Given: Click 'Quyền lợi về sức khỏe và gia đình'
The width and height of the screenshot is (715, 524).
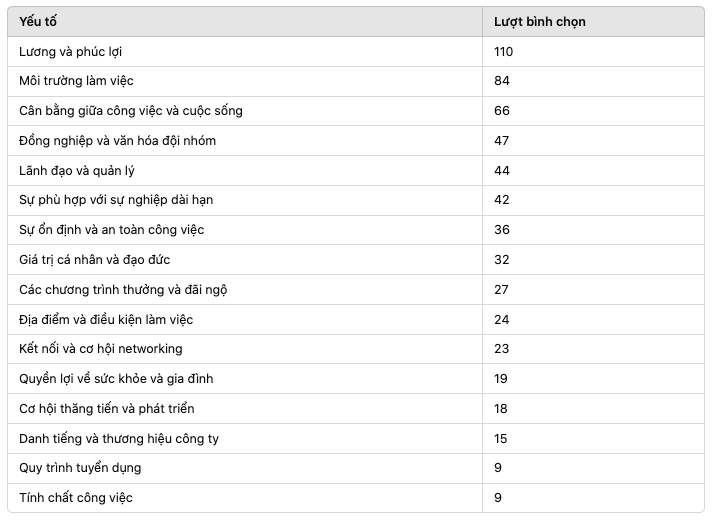Looking at the screenshot, I should pyautogui.click(x=116, y=379).
